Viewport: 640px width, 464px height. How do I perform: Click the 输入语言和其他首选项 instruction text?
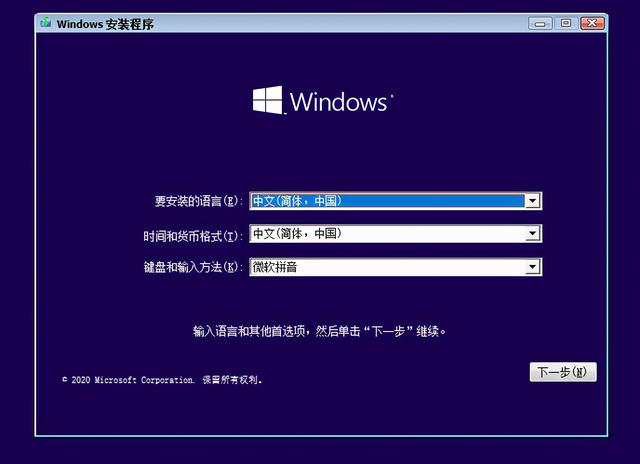coord(319,331)
